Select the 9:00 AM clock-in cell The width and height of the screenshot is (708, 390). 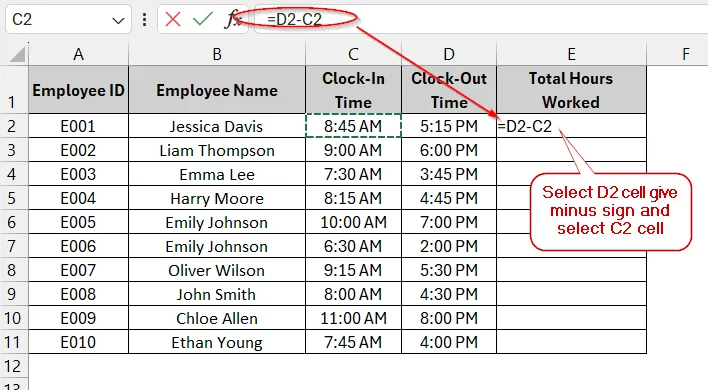[354, 150]
